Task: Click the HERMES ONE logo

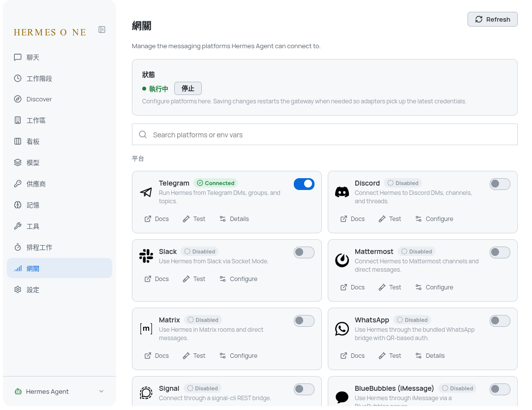Action: click(x=50, y=32)
